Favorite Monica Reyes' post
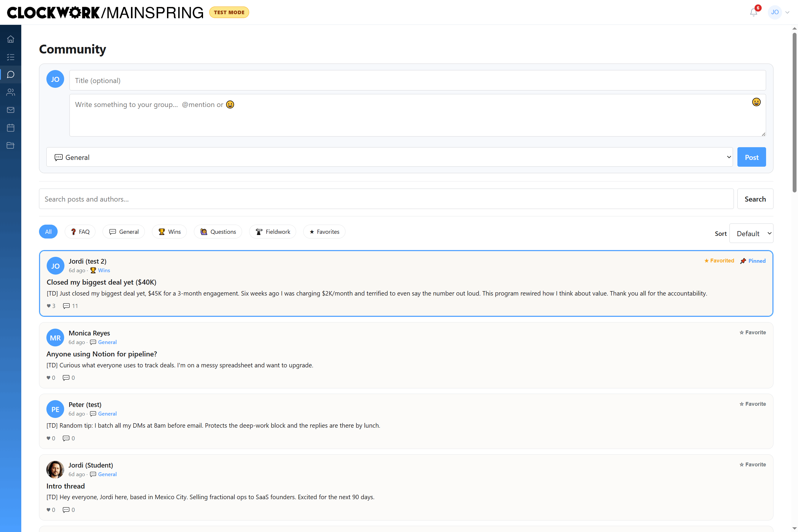Image resolution: width=798 pixels, height=532 pixels. (x=752, y=332)
